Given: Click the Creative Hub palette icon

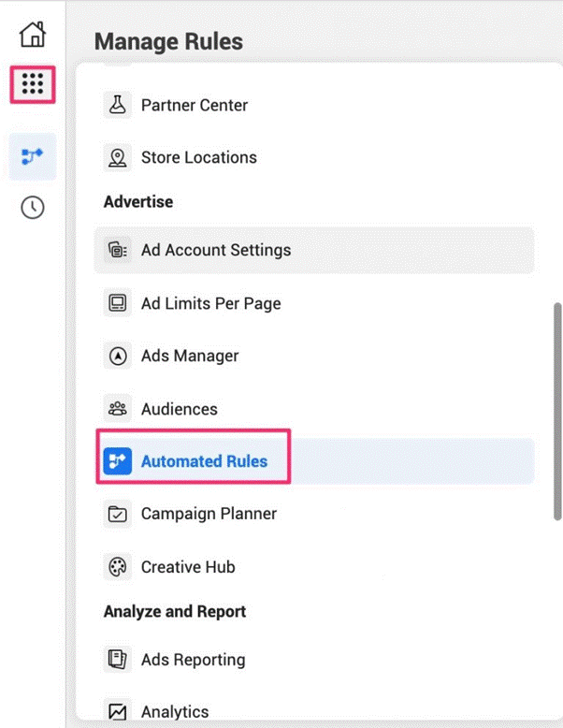Looking at the screenshot, I should click(x=118, y=567).
